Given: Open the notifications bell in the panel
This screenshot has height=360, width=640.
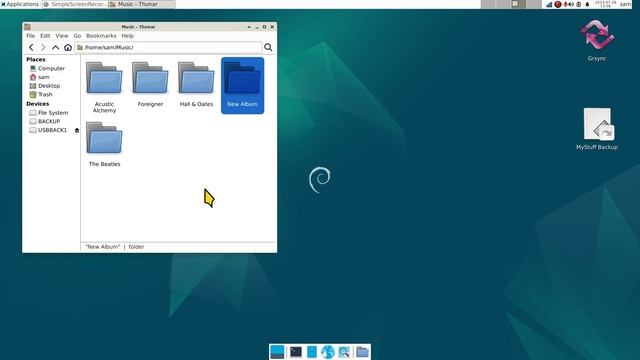Looking at the screenshot, I should 587,4.
